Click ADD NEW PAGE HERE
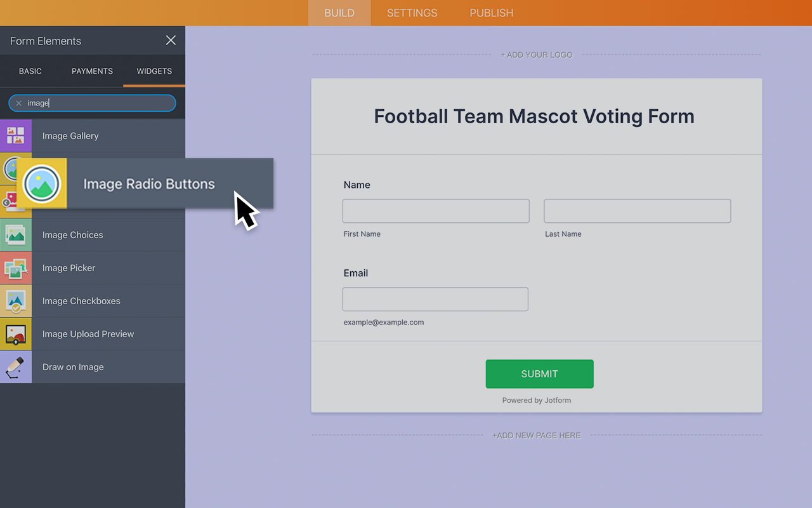Viewport: 812px width, 508px height. [x=537, y=436]
